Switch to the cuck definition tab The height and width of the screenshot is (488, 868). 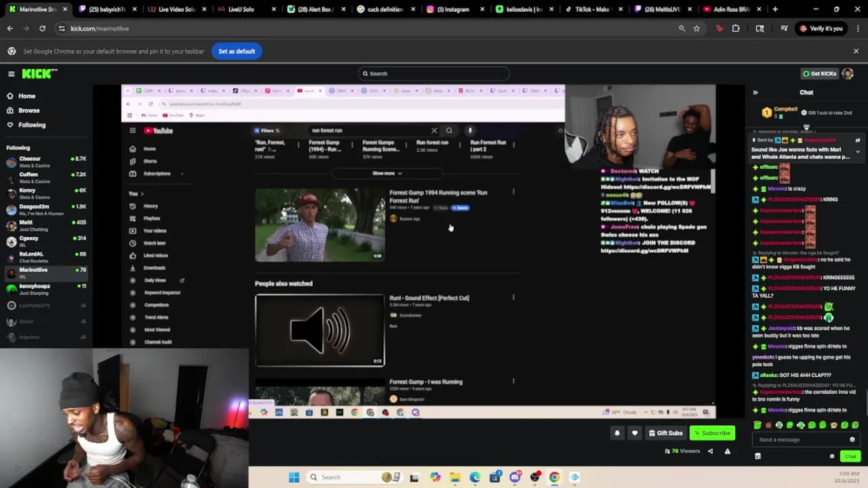[x=385, y=9]
